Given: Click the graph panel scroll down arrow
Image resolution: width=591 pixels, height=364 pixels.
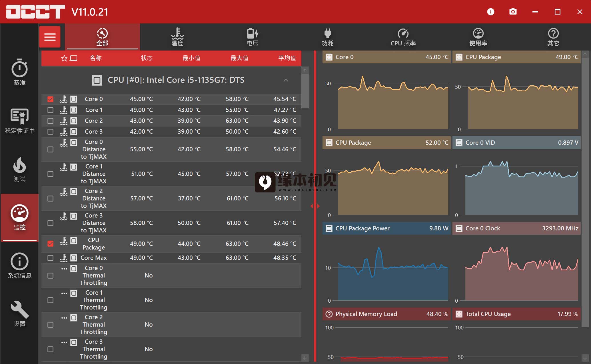Looking at the screenshot, I should 585,358.
